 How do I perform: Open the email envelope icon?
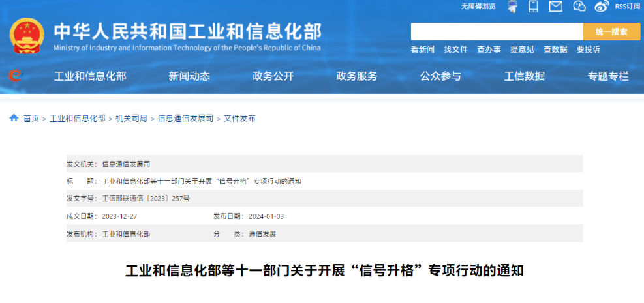556,6
